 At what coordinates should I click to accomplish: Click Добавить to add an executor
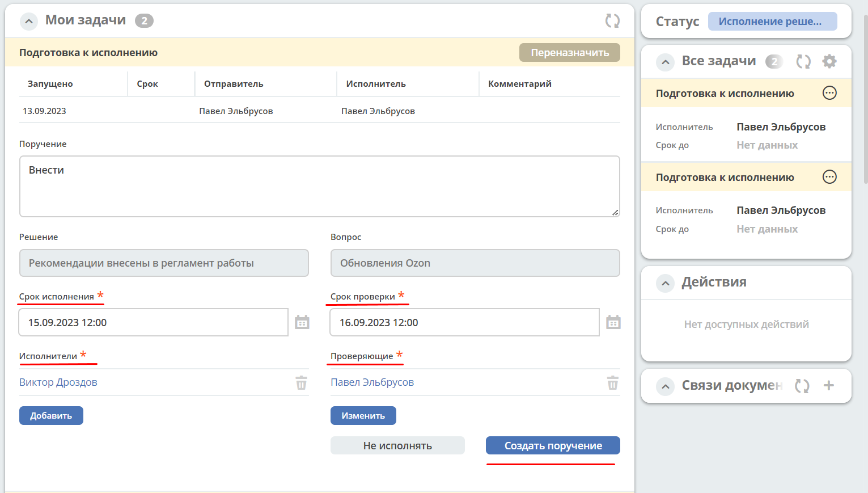pos(51,415)
